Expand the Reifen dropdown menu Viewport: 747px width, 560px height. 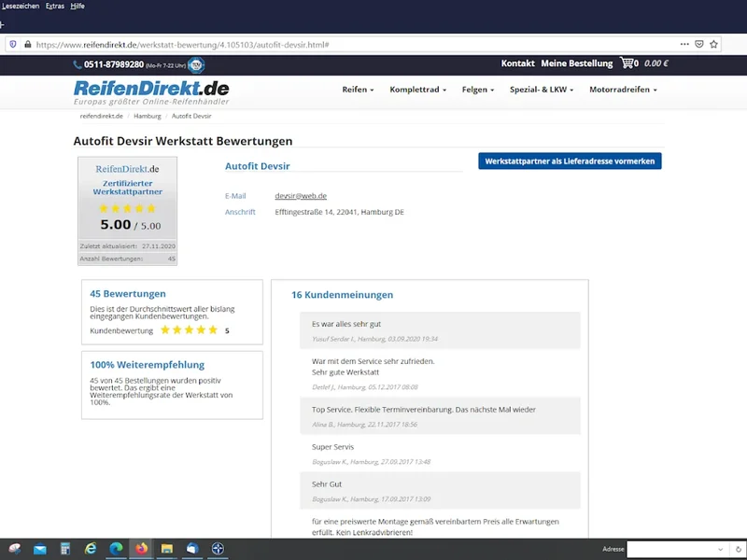(358, 90)
